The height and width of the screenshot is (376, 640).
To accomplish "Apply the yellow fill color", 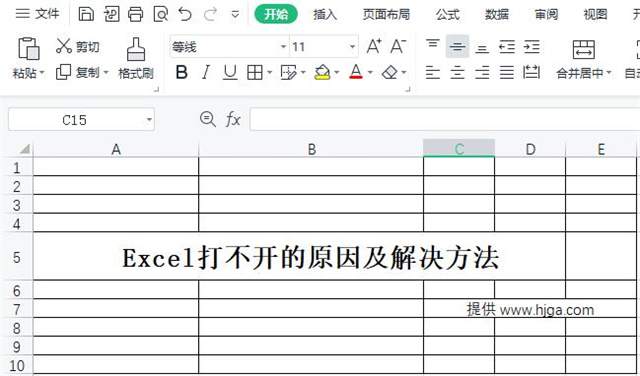I will coord(322,73).
